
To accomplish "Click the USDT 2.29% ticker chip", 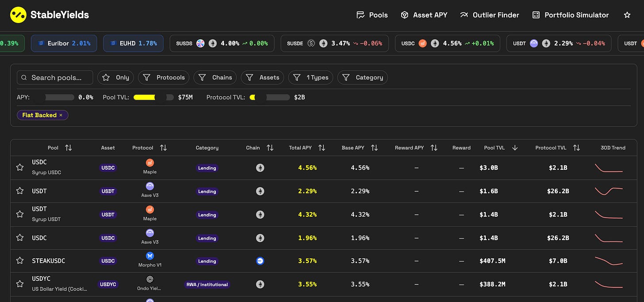I will tap(559, 43).
